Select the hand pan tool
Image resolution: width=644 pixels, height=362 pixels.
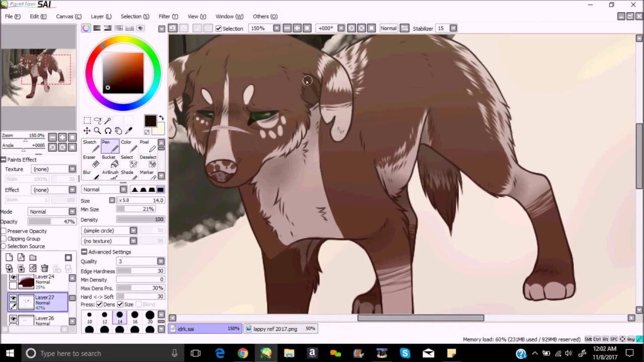pos(118,131)
